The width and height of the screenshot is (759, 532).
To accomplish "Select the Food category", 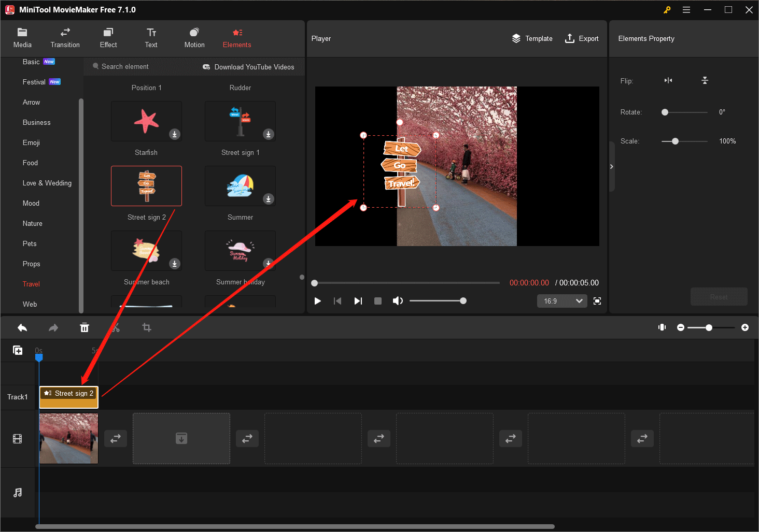I will pyautogui.click(x=30, y=163).
